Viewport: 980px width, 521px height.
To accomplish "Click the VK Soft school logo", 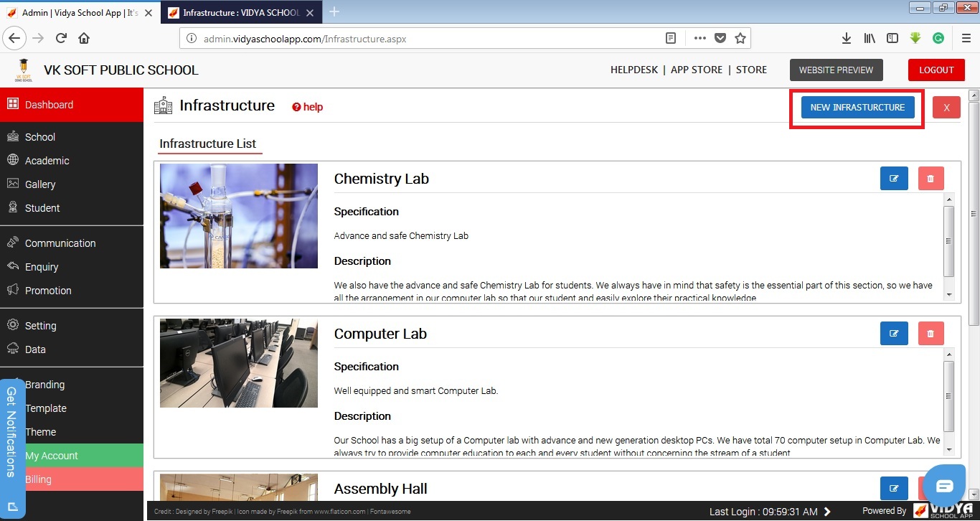I will [23, 70].
